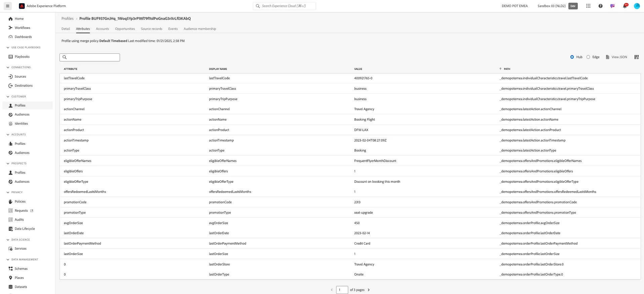Click View JSON button

616,57
